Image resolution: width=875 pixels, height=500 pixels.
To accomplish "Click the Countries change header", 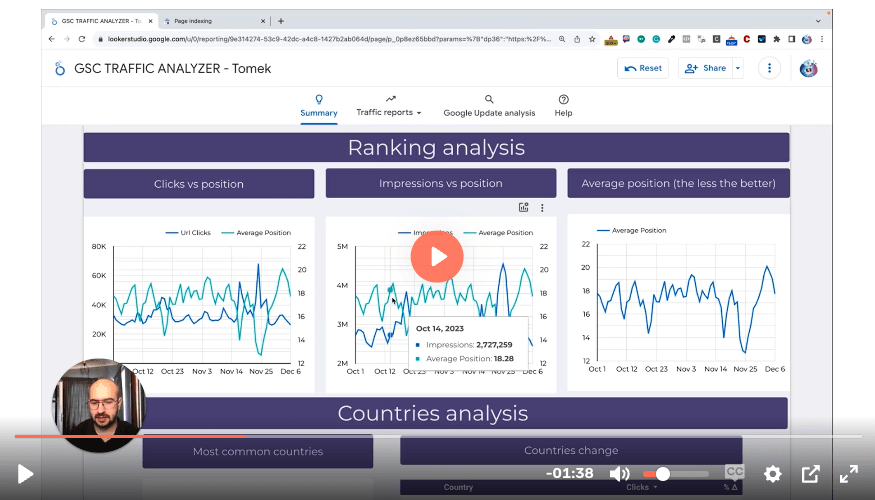I will [x=571, y=450].
